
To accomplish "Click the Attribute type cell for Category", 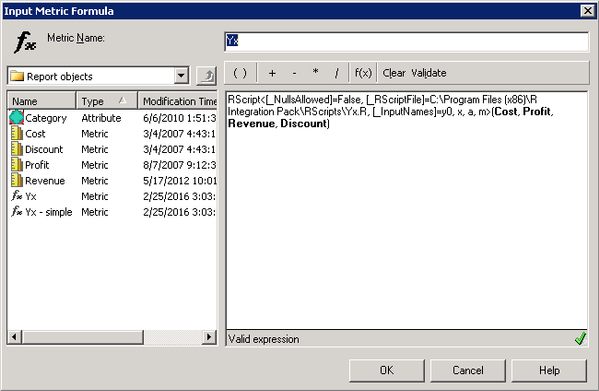I will (101, 118).
